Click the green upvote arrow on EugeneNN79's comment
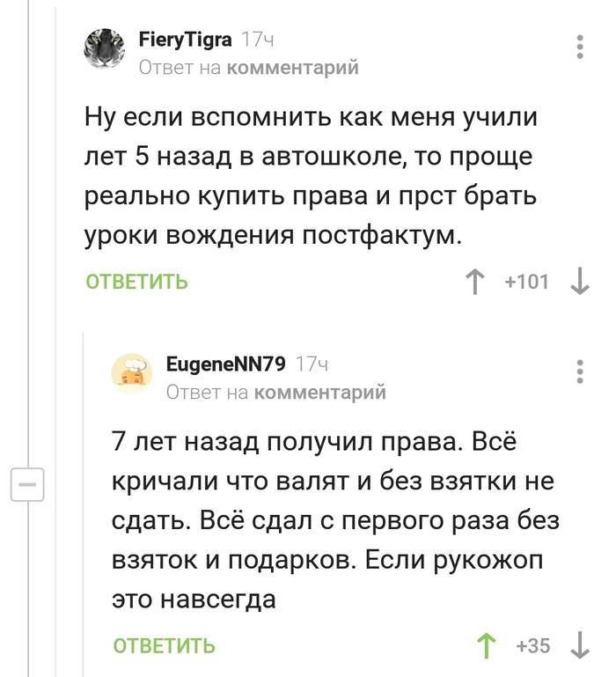Screen dimensions: 616x677 tap(486, 645)
